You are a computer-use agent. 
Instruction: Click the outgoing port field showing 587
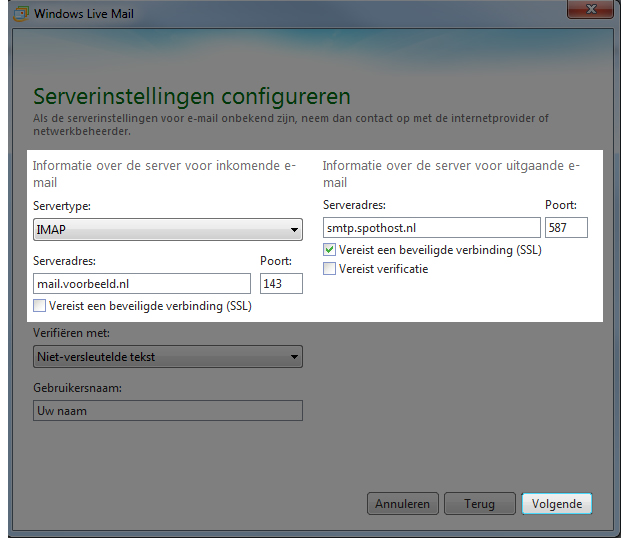pos(566,228)
